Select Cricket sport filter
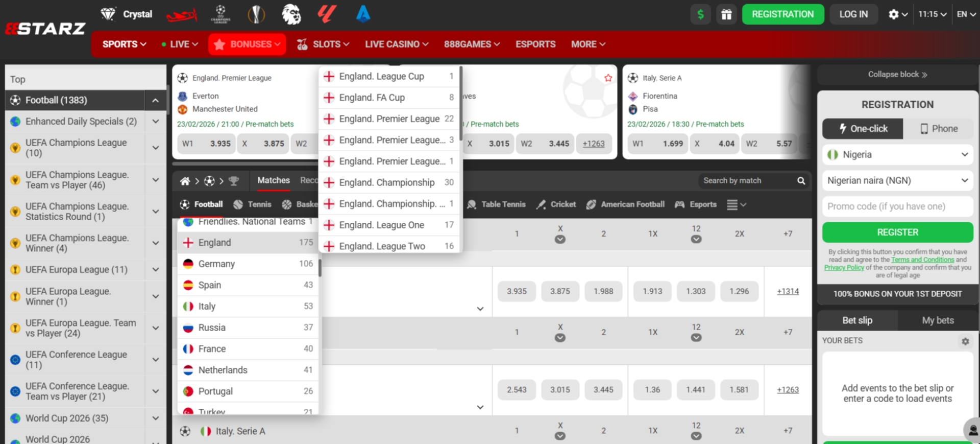The width and height of the screenshot is (980, 444). point(556,204)
